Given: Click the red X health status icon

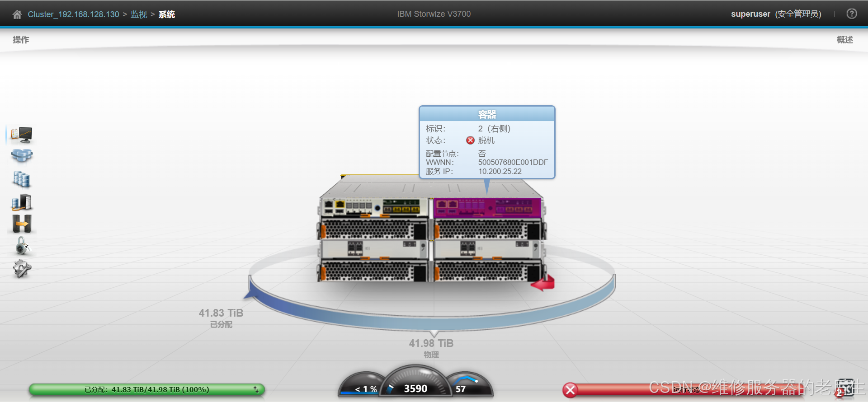Looking at the screenshot, I should pos(571,390).
